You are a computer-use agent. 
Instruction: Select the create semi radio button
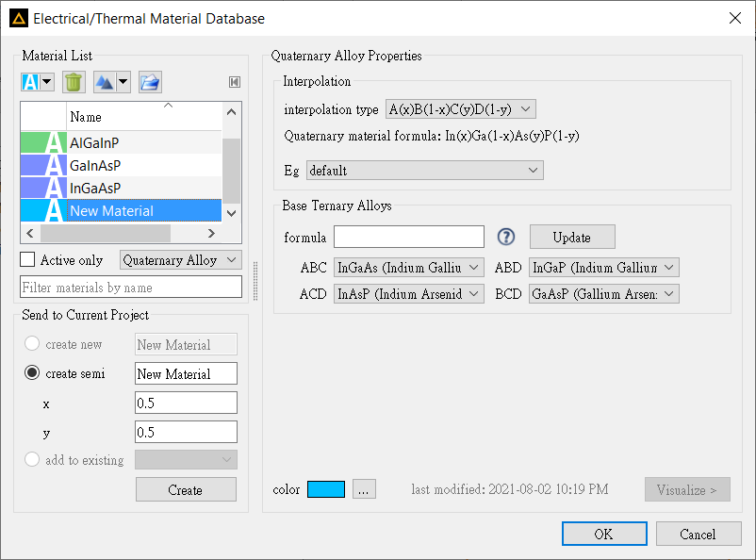pos(32,372)
